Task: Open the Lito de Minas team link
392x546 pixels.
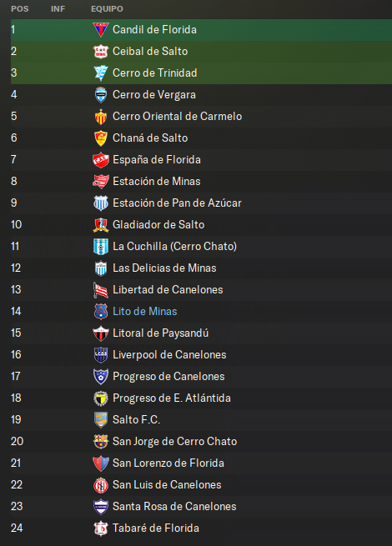Action: [x=144, y=311]
